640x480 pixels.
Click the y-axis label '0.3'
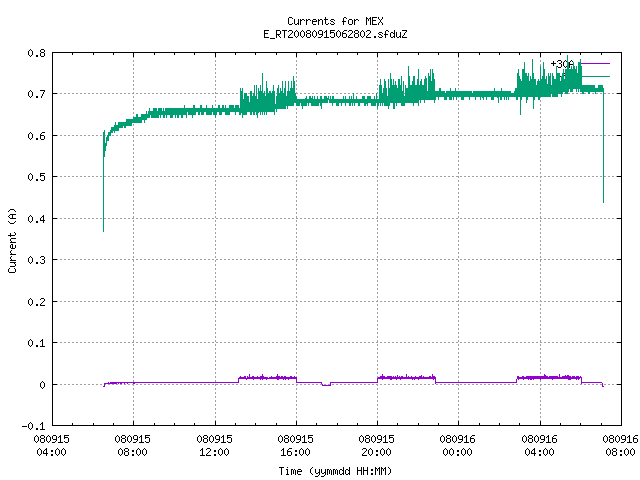coord(36,260)
